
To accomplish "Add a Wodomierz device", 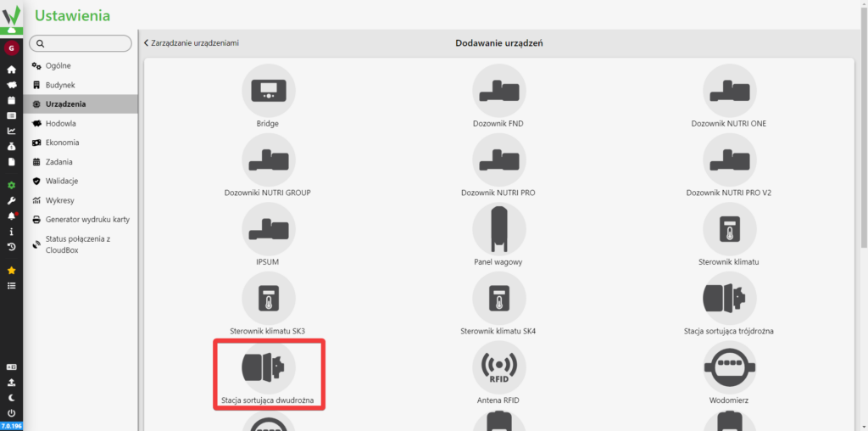I will [729, 374].
